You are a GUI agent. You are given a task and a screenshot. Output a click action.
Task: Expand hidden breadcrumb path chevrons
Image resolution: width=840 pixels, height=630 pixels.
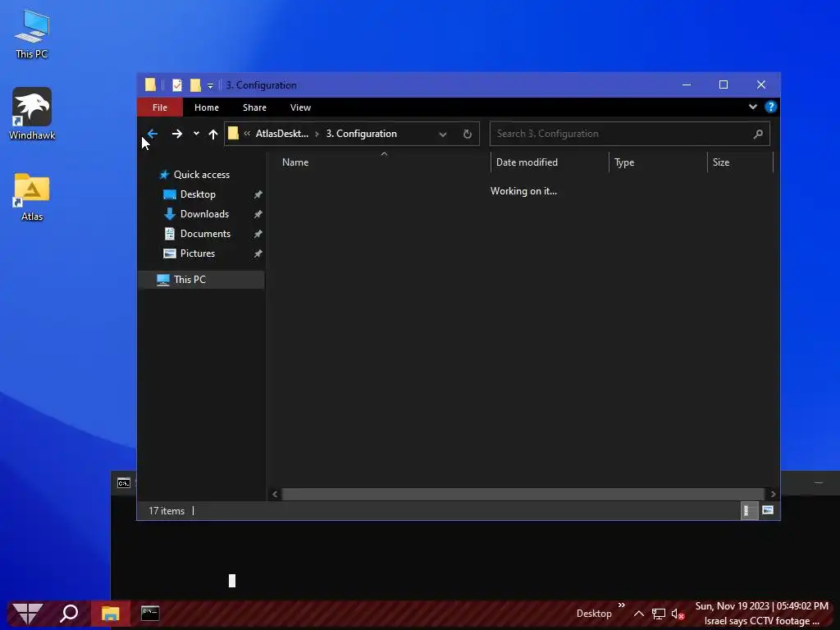[247, 134]
